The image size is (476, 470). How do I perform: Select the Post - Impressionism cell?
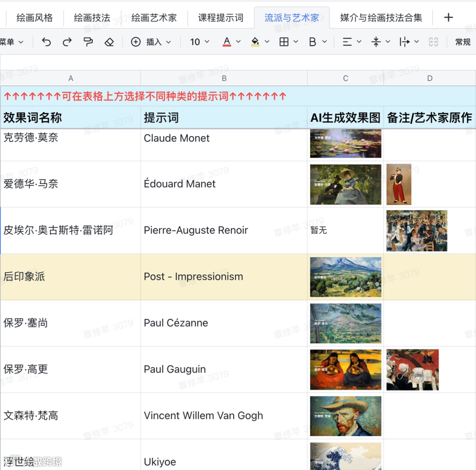[x=224, y=277]
